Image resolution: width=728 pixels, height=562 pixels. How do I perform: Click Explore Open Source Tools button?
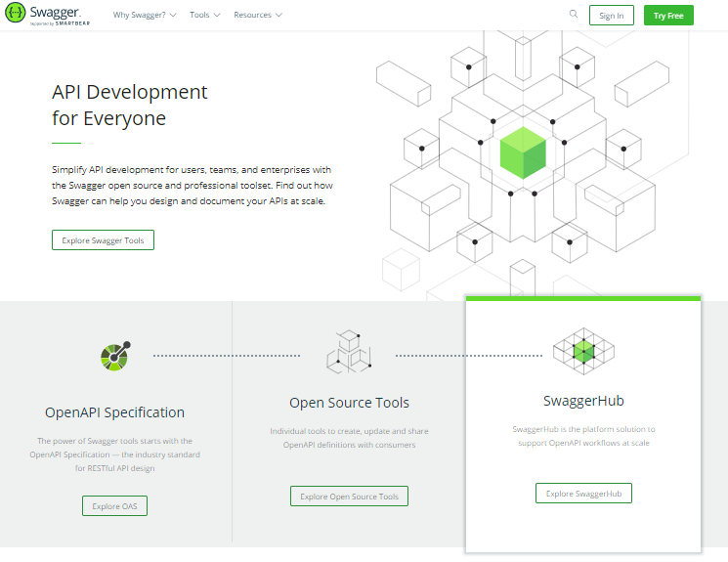tap(349, 497)
